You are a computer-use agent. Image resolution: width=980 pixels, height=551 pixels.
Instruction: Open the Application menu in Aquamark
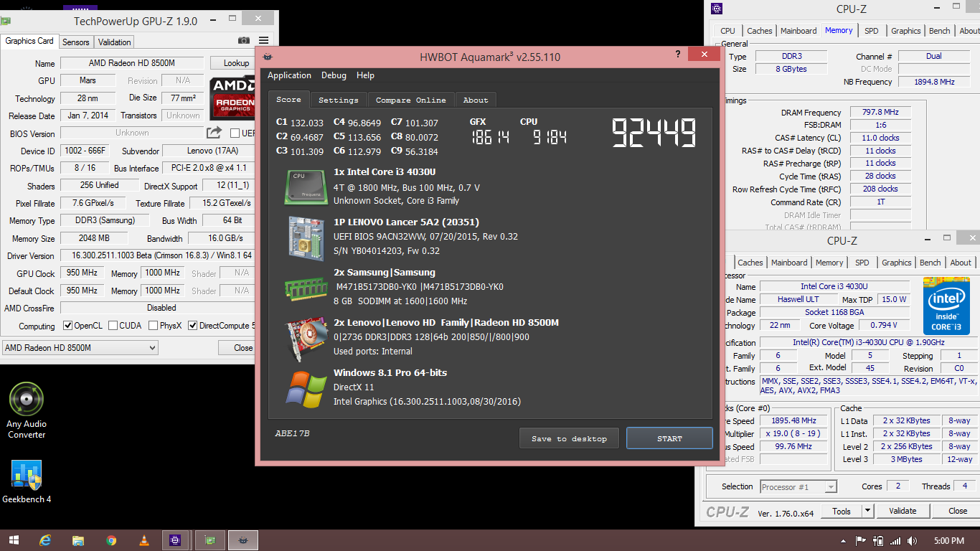click(x=289, y=75)
